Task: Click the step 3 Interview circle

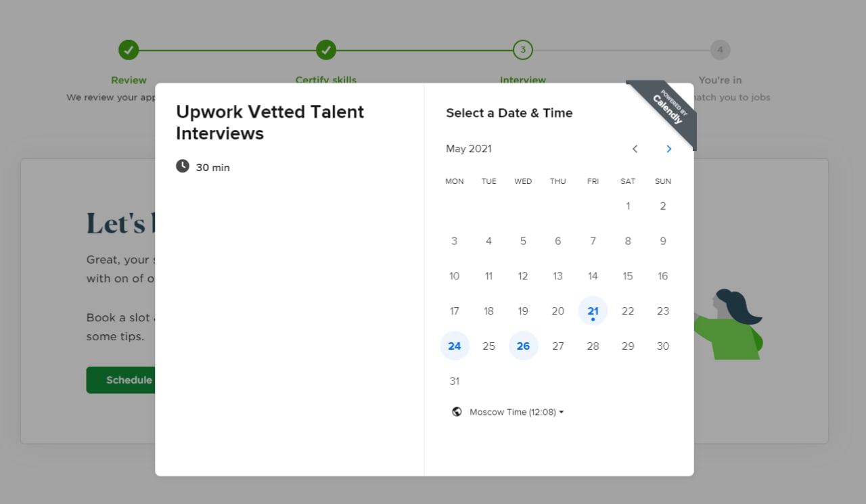Action: (x=523, y=50)
